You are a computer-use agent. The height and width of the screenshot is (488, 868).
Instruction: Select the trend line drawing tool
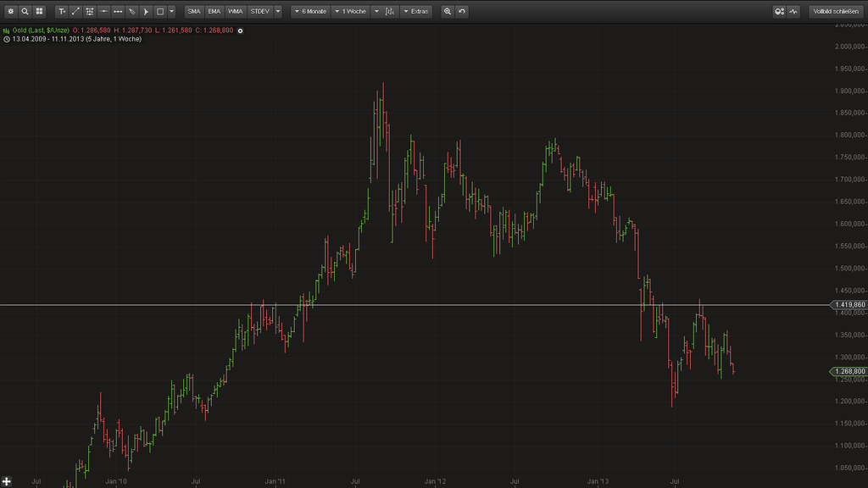(x=75, y=11)
